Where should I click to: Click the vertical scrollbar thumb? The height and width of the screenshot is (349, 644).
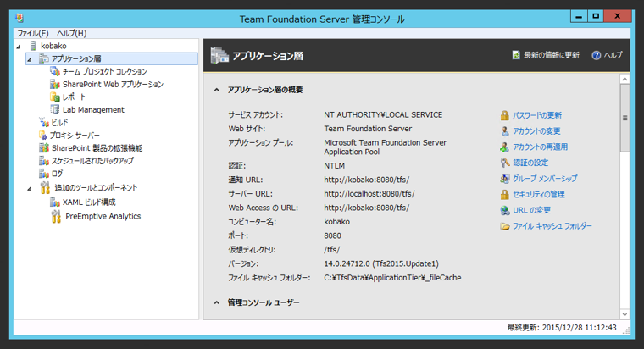pos(625,118)
